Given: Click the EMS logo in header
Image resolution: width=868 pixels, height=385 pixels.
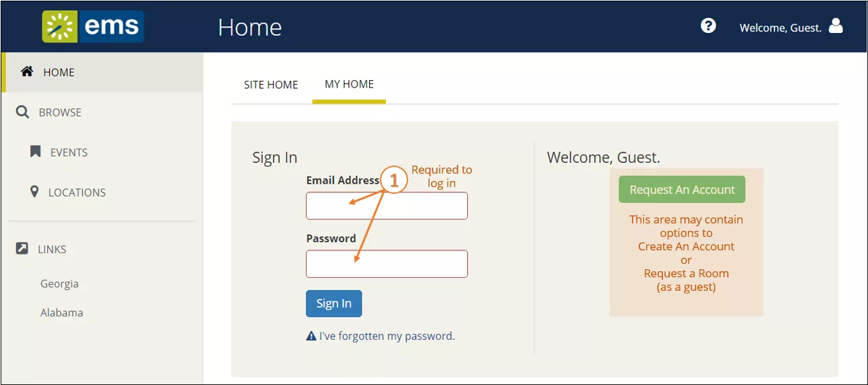Looking at the screenshot, I should 93,27.
